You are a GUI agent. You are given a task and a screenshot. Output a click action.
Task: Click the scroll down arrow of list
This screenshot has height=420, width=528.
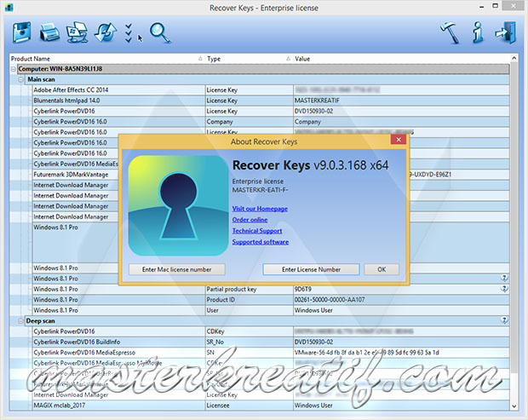[514, 406]
